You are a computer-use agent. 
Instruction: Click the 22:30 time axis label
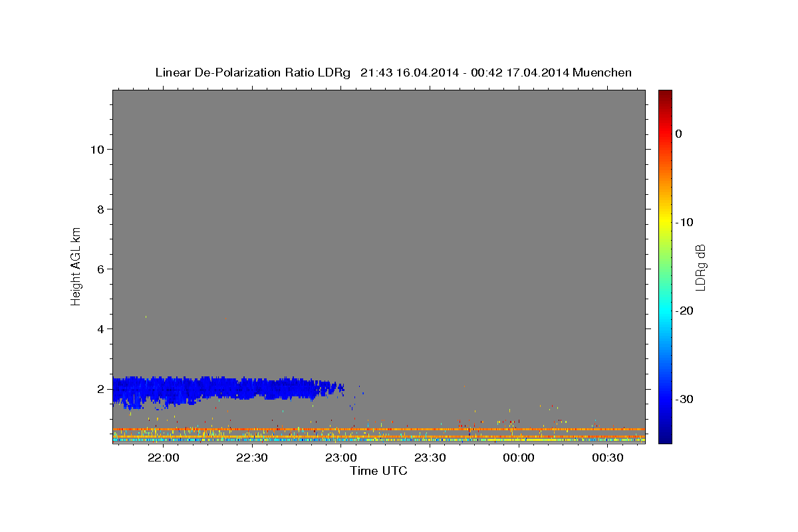click(252, 458)
